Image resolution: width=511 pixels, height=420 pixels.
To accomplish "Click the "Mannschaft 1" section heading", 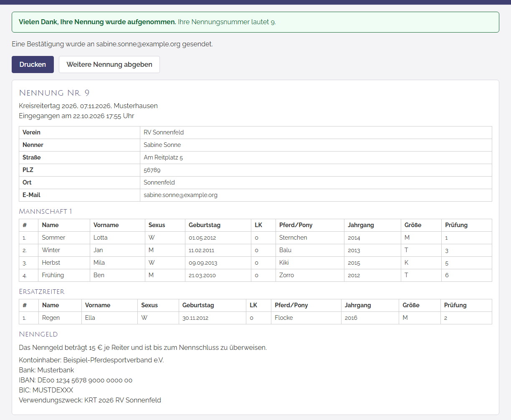I will tap(46, 211).
